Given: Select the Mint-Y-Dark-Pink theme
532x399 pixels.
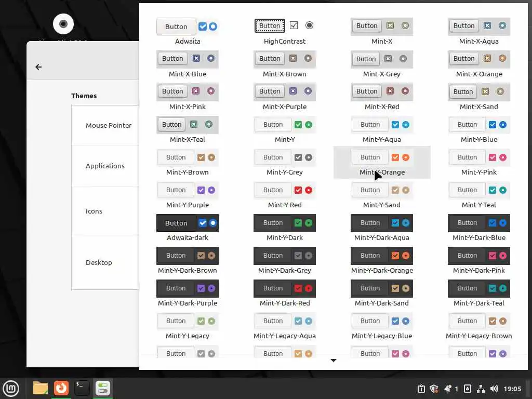Looking at the screenshot, I should pyautogui.click(x=478, y=261).
